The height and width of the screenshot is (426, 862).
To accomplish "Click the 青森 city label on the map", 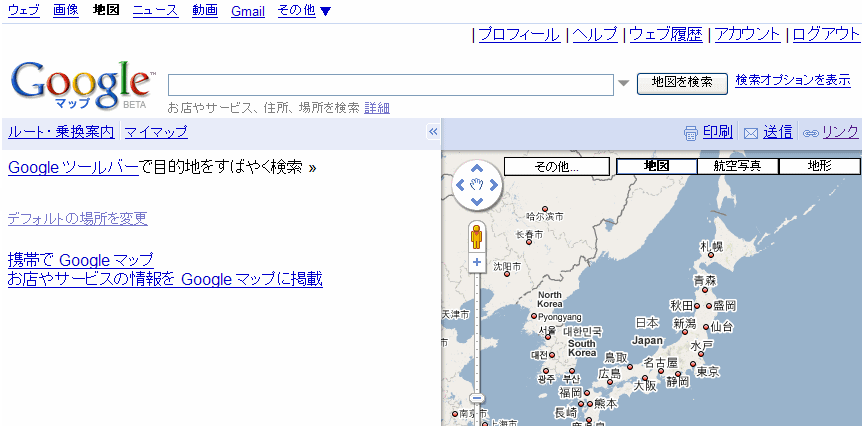I will [x=705, y=281].
